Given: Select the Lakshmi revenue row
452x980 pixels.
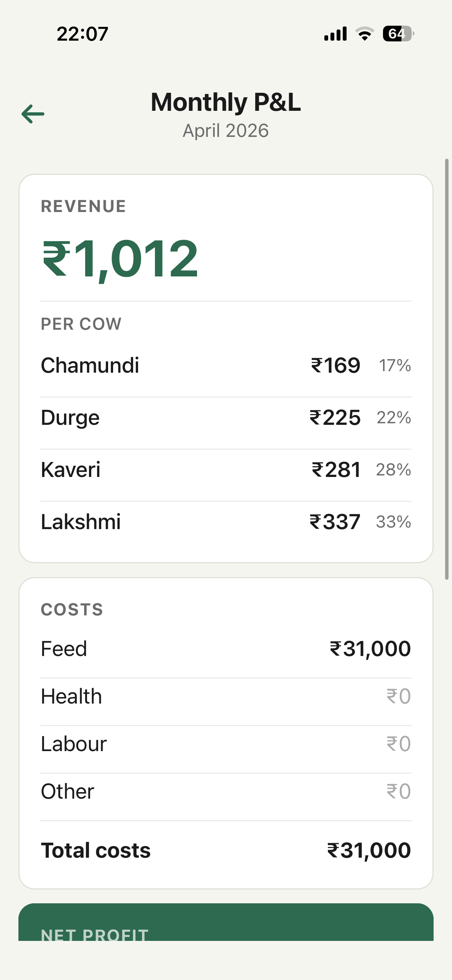Looking at the screenshot, I should click(x=226, y=522).
